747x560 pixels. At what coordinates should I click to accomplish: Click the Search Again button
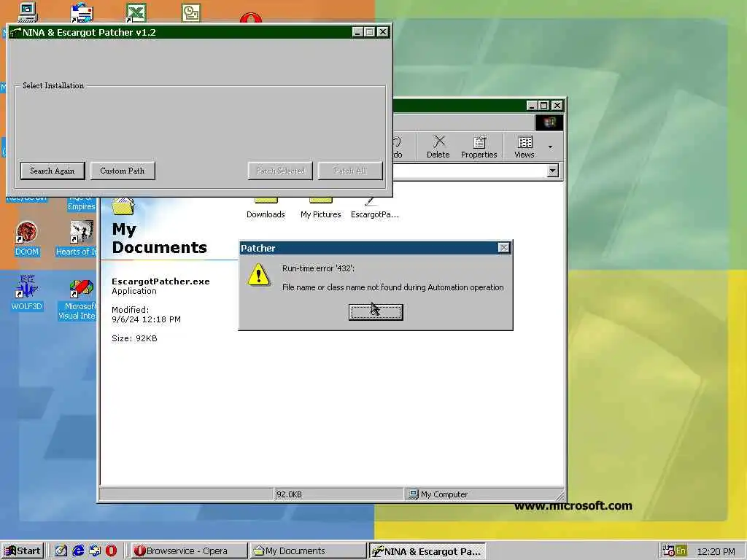(53, 171)
